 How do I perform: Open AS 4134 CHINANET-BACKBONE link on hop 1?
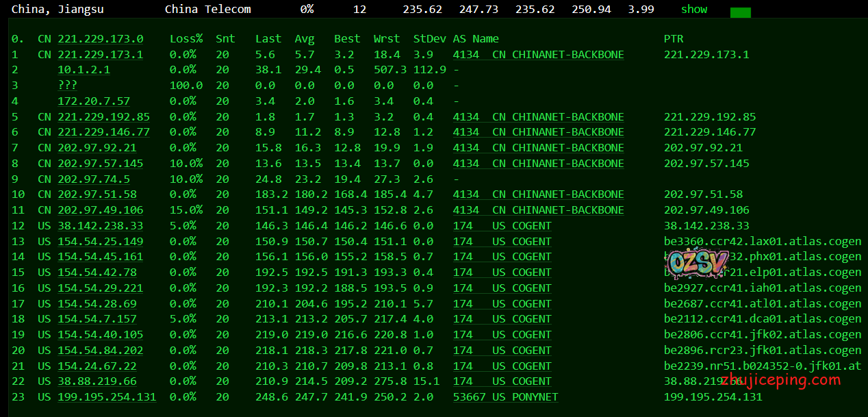click(x=538, y=55)
